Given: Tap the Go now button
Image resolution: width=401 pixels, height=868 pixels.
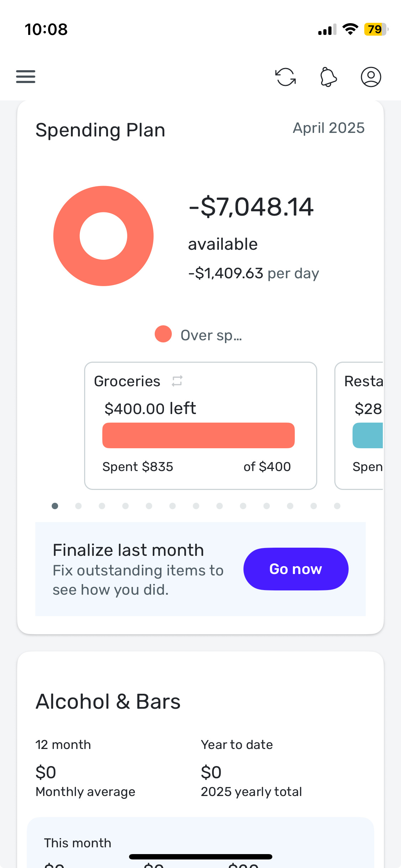Looking at the screenshot, I should click(296, 569).
